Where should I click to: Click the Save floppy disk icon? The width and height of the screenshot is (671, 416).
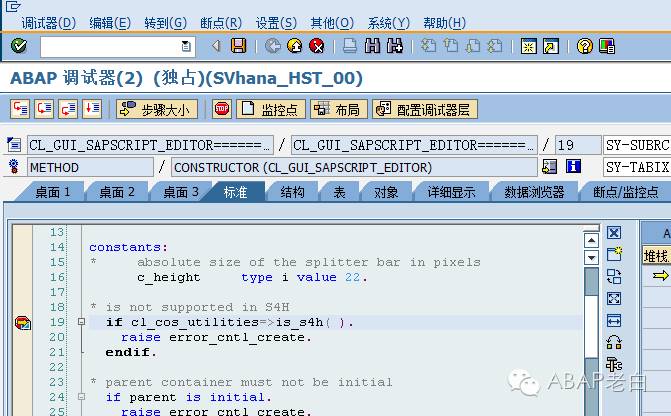tap(238, 45)
